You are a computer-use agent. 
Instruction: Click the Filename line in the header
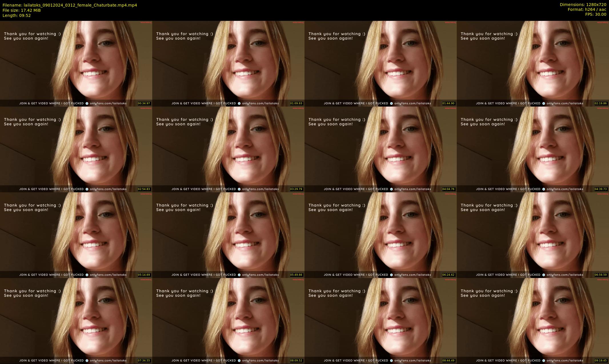pos(70,5)
